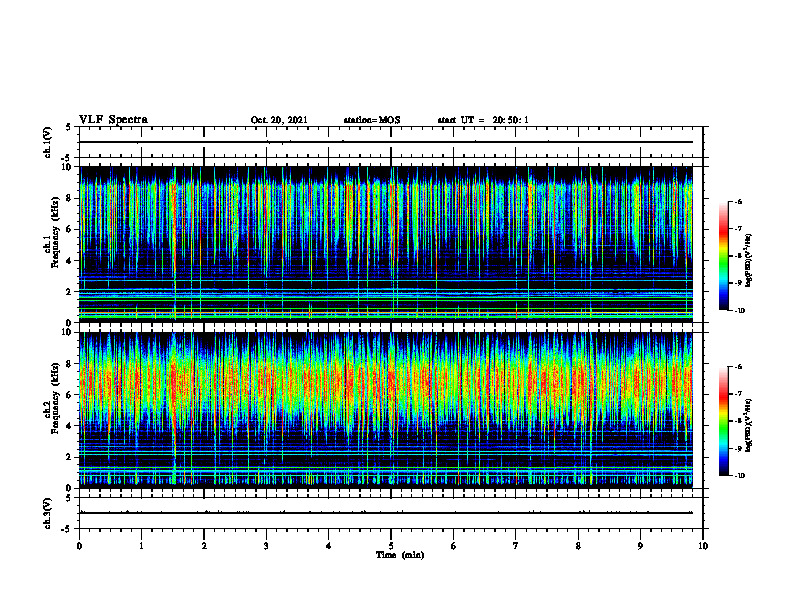
Task: Click the '8' kHz tick on ch.2 frequency axis
Action: click(x=69, y=364)
